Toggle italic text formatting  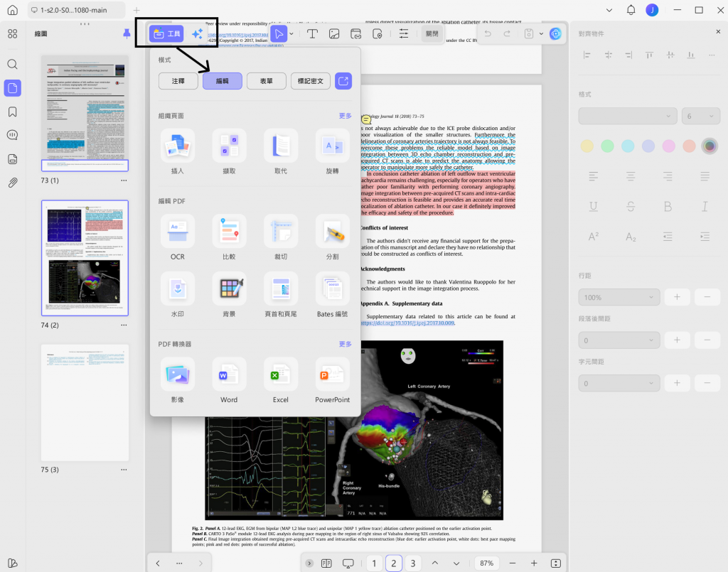705,207
